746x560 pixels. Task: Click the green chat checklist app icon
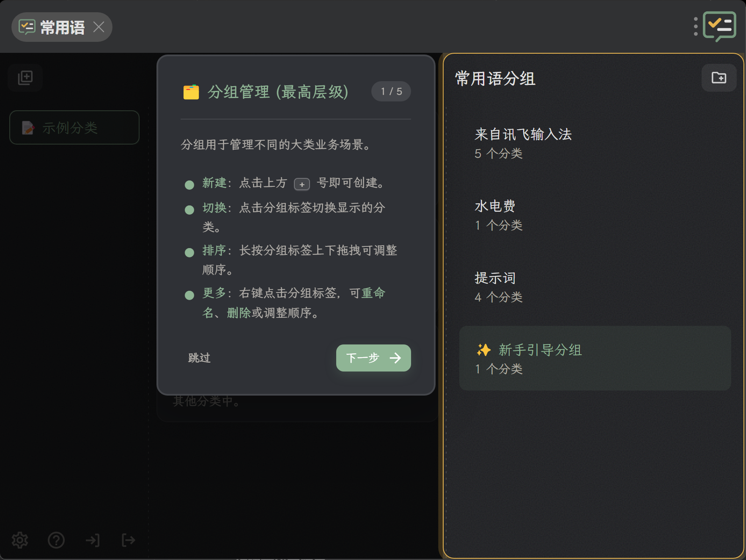point(719,27)
